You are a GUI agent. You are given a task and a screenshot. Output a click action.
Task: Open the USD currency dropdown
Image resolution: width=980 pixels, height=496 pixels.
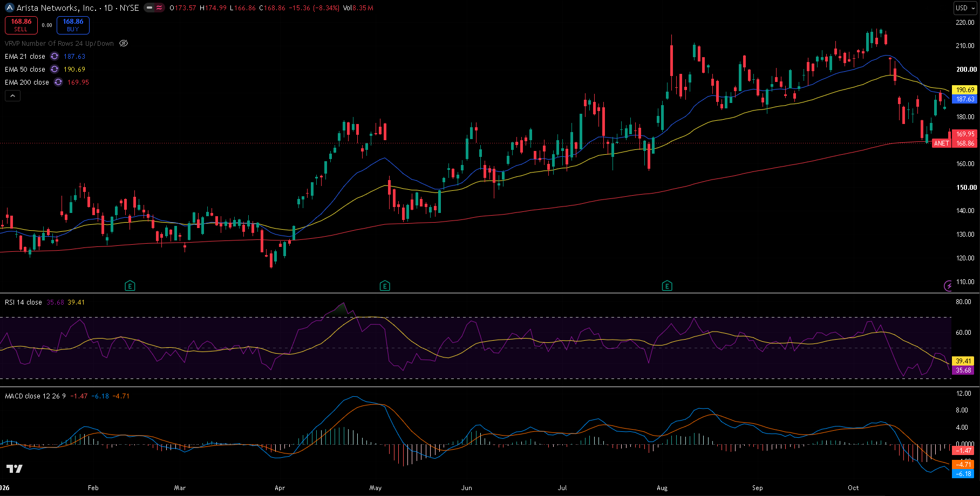click(965, 8)
